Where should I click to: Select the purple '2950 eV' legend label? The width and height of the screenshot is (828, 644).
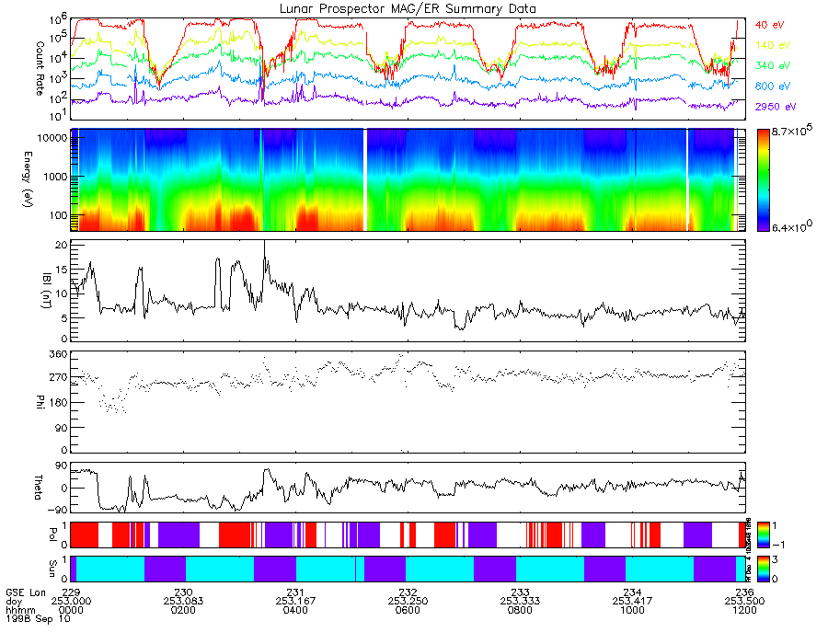click(775, 107)
